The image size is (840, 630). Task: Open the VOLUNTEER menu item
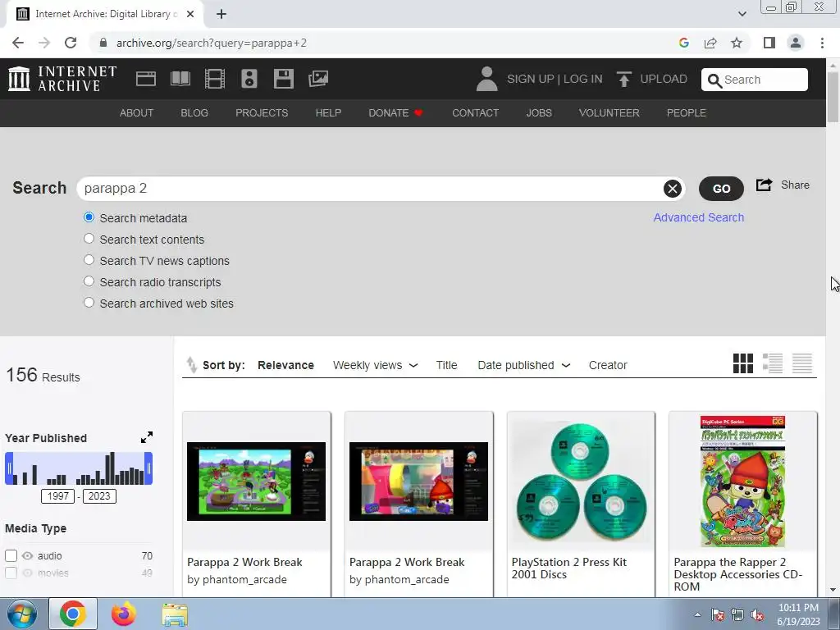pyautogui.click(x=609, y=113)
